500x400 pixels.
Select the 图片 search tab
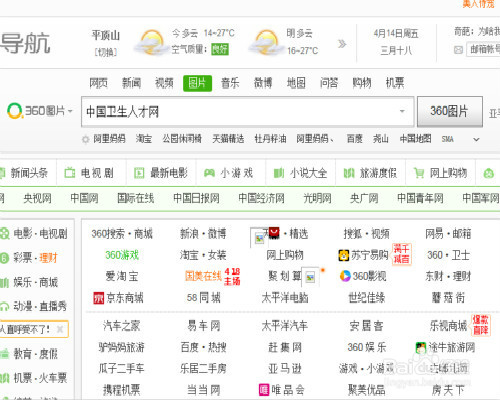click(197, 83)
